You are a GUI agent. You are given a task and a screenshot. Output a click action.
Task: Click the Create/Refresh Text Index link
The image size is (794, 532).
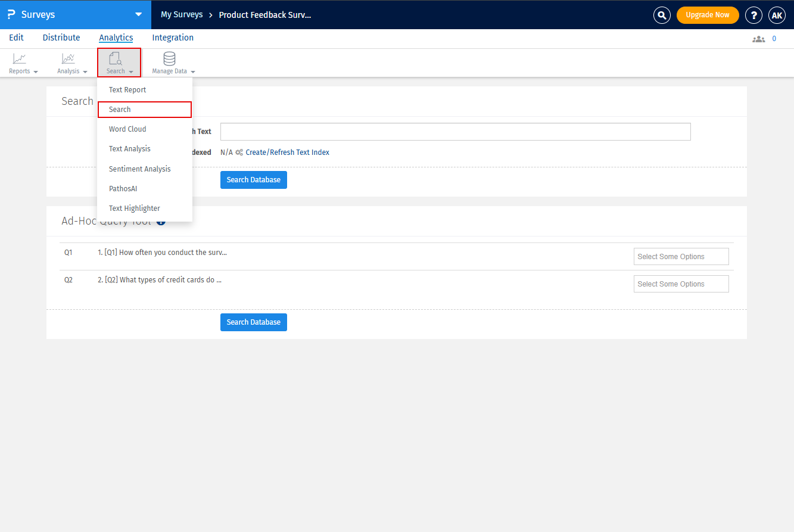(x=287, y=153)
